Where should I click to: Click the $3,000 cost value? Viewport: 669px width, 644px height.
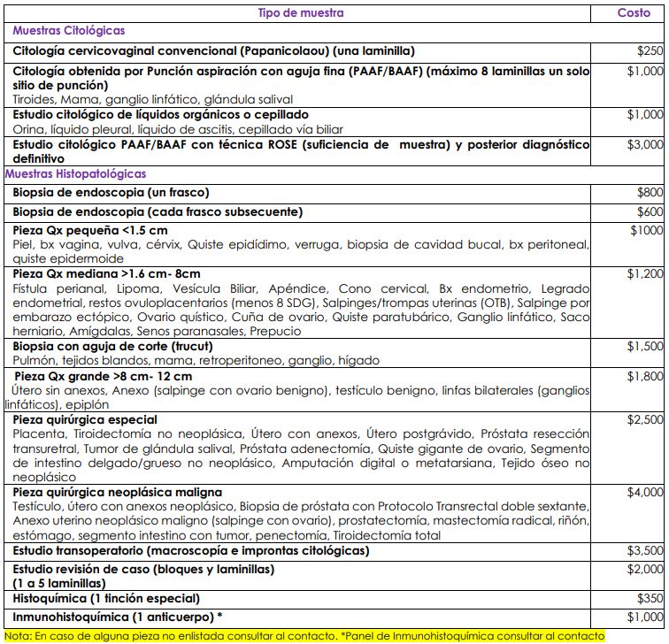[645, 145]
